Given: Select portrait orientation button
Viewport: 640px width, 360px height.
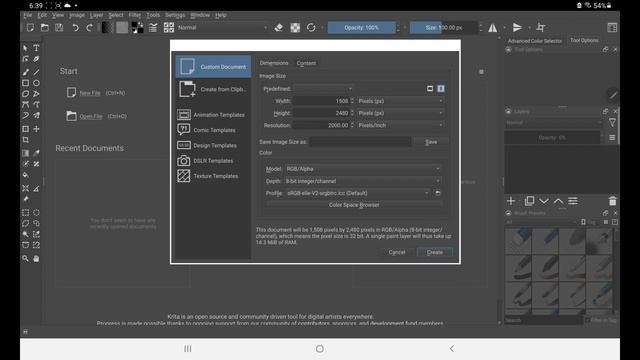Looking at the screenshot, I should [441, 89].
